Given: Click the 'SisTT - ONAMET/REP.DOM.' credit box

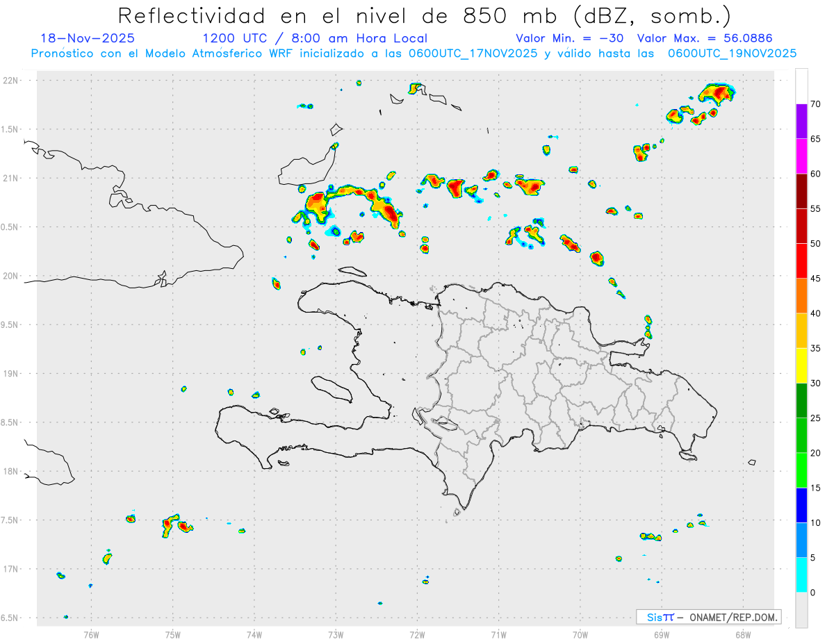Looking at the screenshot, I should pos(709,617).
